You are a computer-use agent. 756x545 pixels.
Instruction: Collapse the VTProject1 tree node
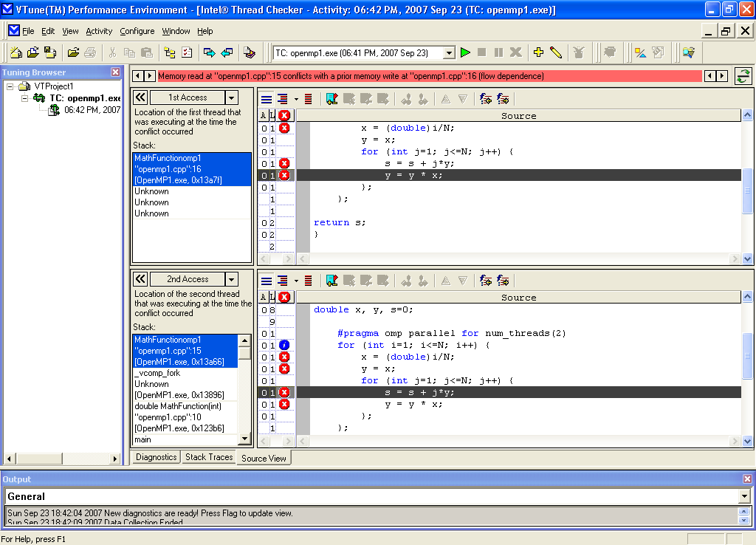coord(10,86)
